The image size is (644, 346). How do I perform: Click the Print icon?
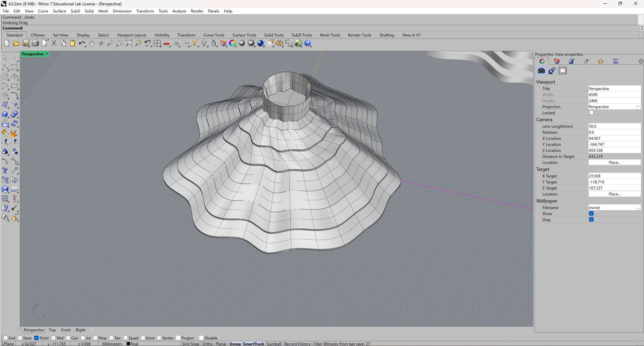tap(35, 43)
